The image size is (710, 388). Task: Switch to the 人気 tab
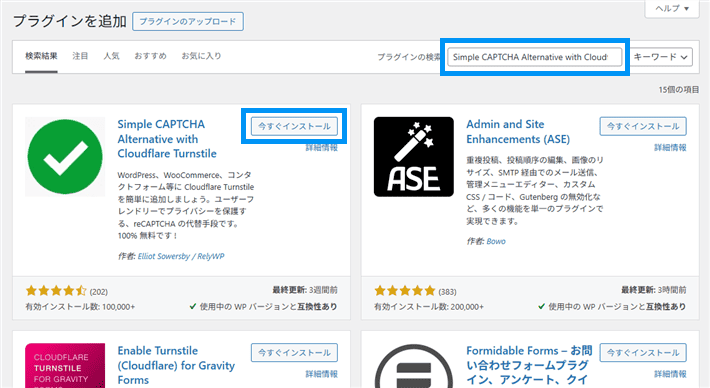click(111, 56)
